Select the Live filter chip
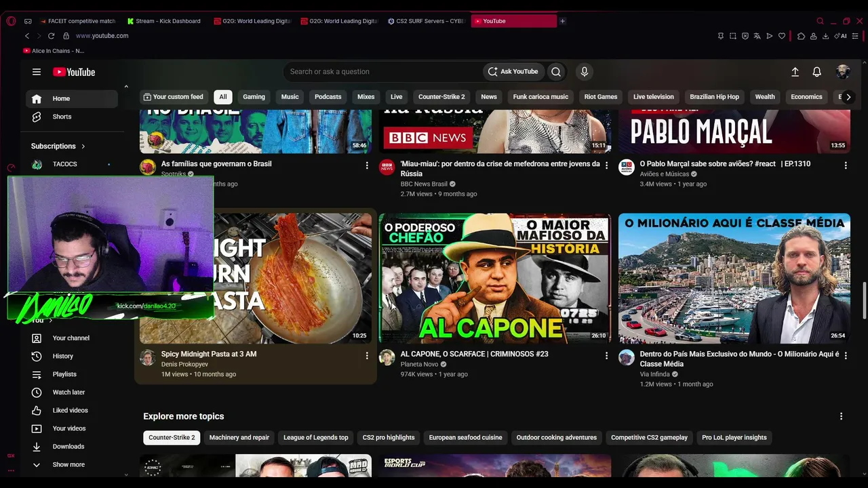The width and height of the screenshot is (868, 488). [x=397, y=97]
